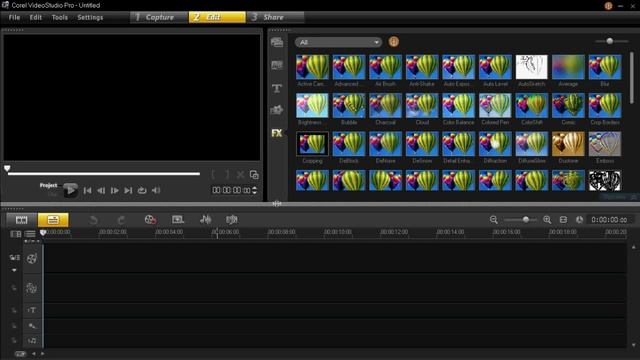Click the Music Track note icon
The width and height of the screenshot is (640, 360).
coord(31,340)
